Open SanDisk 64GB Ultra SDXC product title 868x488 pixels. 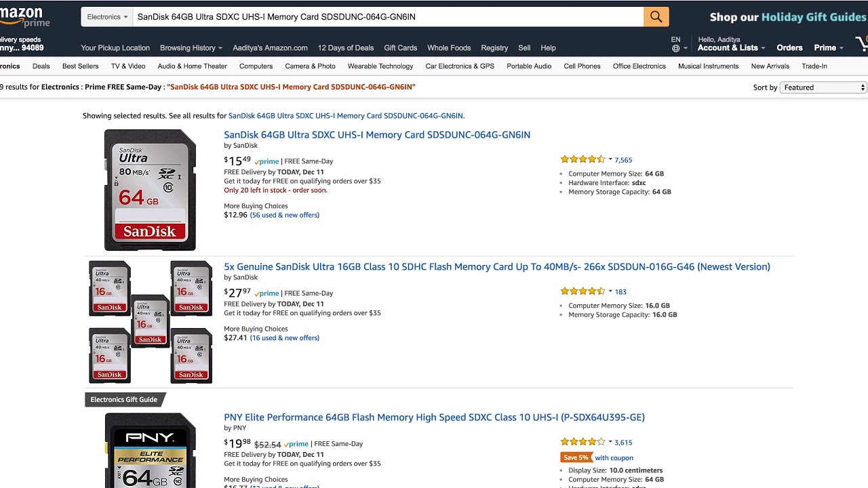click(x=377, y=135)
